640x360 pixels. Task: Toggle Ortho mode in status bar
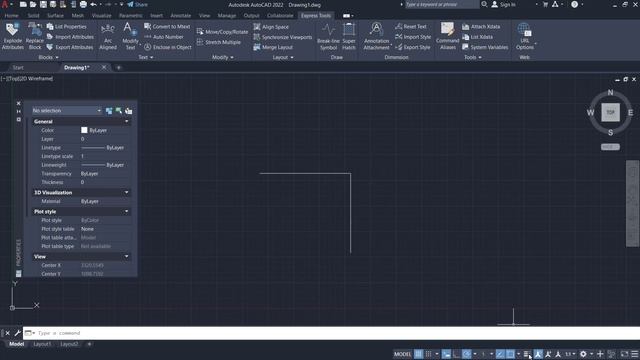point(456,354)
